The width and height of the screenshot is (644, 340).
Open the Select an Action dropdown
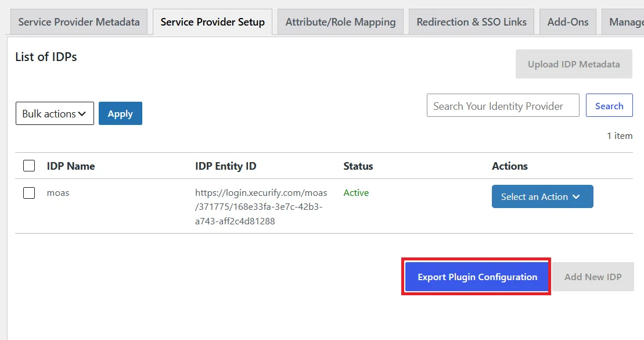542,196
